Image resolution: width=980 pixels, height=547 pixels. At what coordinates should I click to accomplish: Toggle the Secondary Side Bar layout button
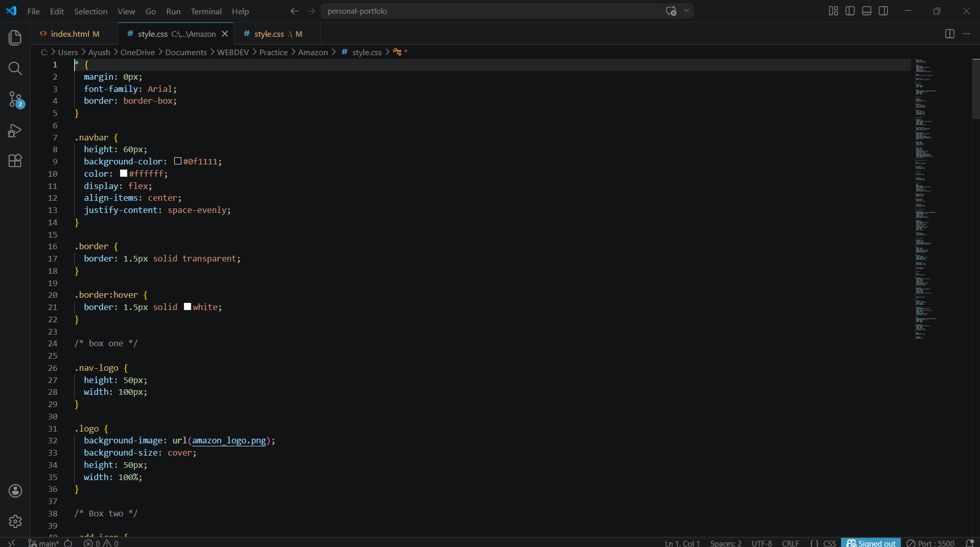coord(883,11)
